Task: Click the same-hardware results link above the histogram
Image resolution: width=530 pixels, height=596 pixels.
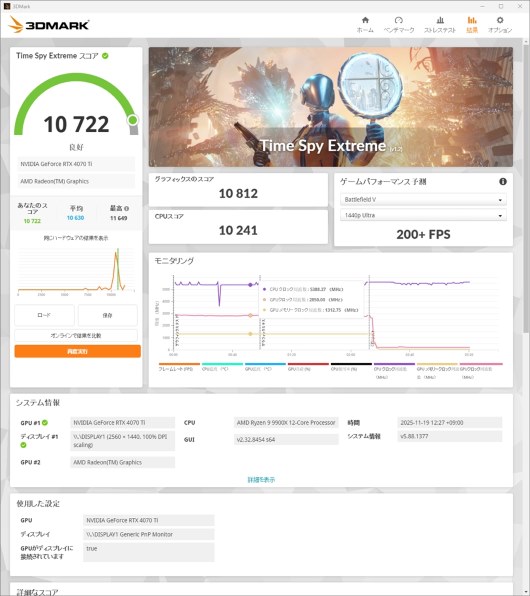Action: pyautogui.click(x=76, y=238)
